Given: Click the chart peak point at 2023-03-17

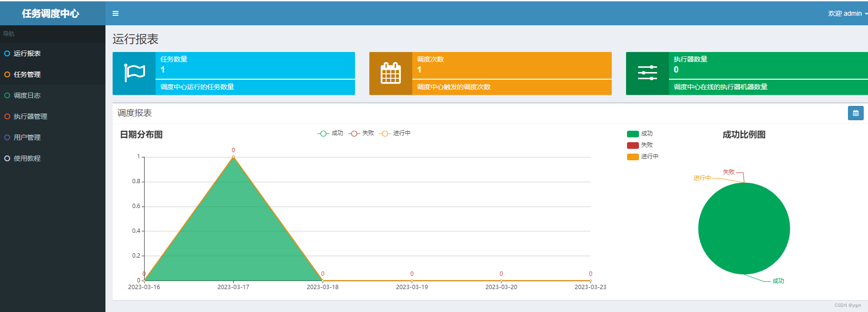Looking at the screenshot, I should [x=233, y=157].
